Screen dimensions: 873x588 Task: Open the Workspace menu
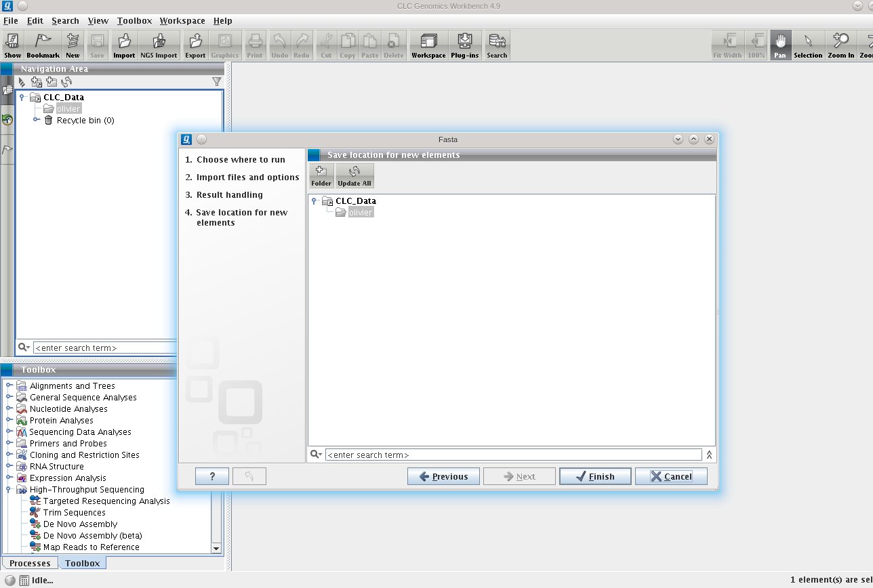click(x=183, y=21)
